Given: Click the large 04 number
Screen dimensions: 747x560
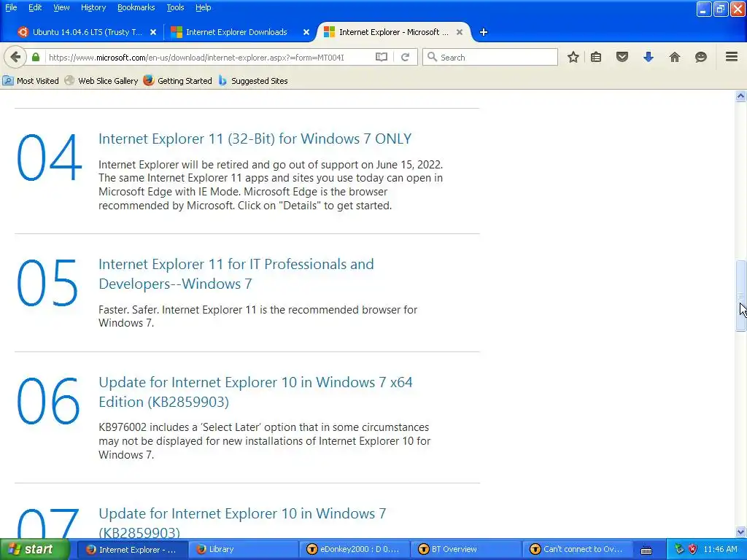Looking at the screenshot, I should [49, 157].
